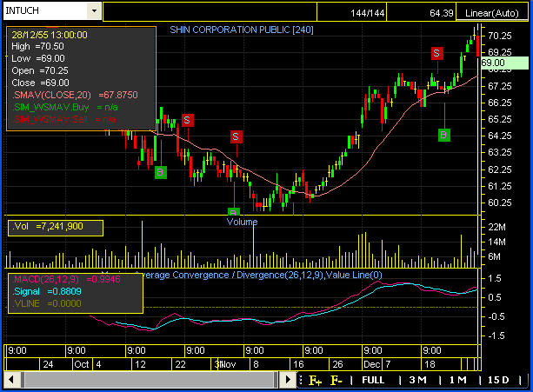Click the sell marker near Nov 3
Viewport: 533px width, 392px height.
tap(236, 136)
